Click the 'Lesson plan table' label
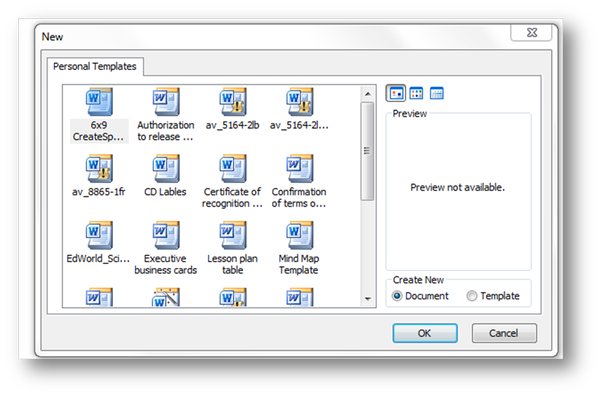This screenshot has width=600, height=396. click(x=233, y=264)
